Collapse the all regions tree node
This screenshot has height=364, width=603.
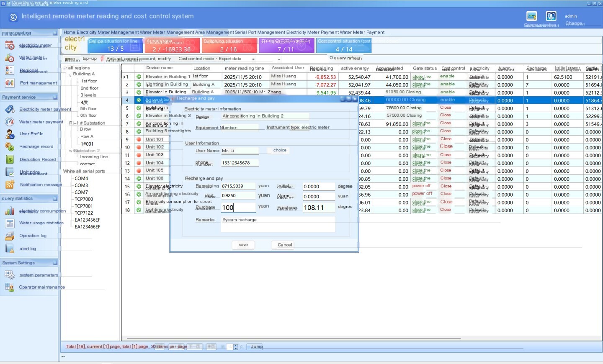[65, 68]
